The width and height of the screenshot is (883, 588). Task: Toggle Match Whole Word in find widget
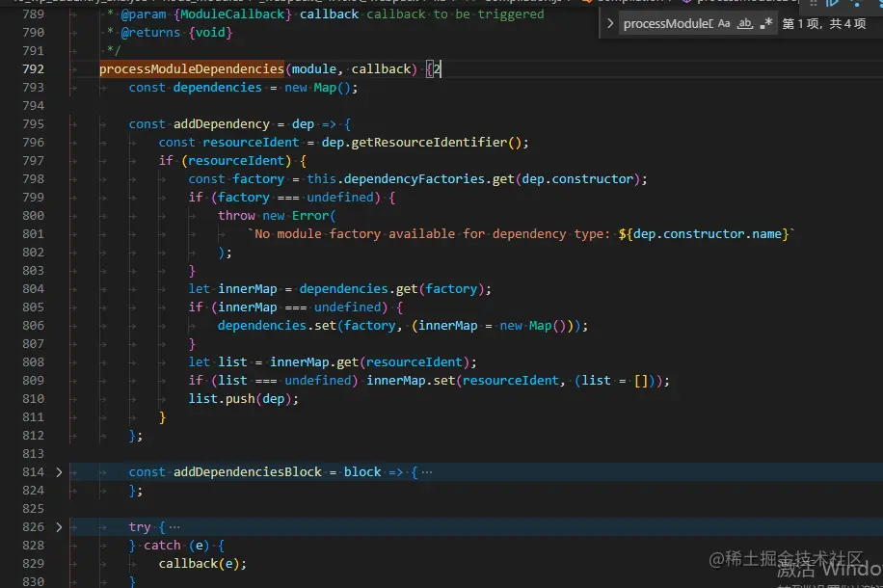pyautogui.click(x=745, y=24)
